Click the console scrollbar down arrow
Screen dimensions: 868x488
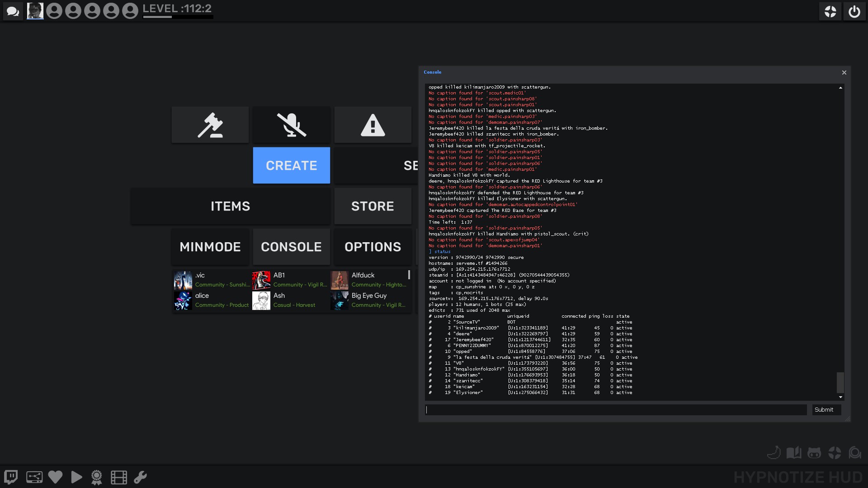pos(840,397)
